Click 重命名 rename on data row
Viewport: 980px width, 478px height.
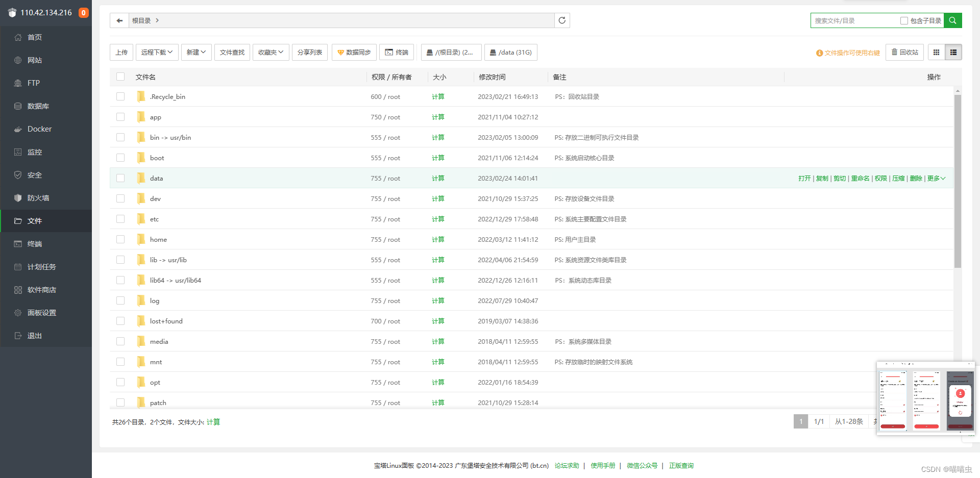pyautogui.click(x=860, y=178)
